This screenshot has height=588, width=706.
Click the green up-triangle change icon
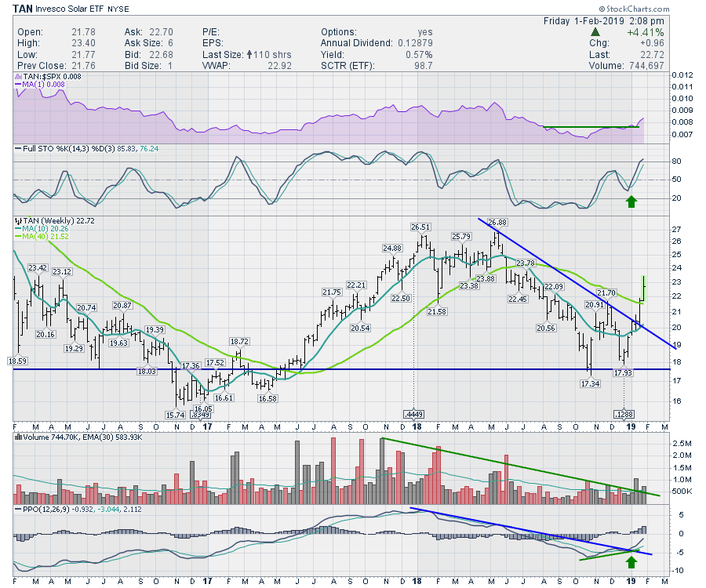click(595, 32)
